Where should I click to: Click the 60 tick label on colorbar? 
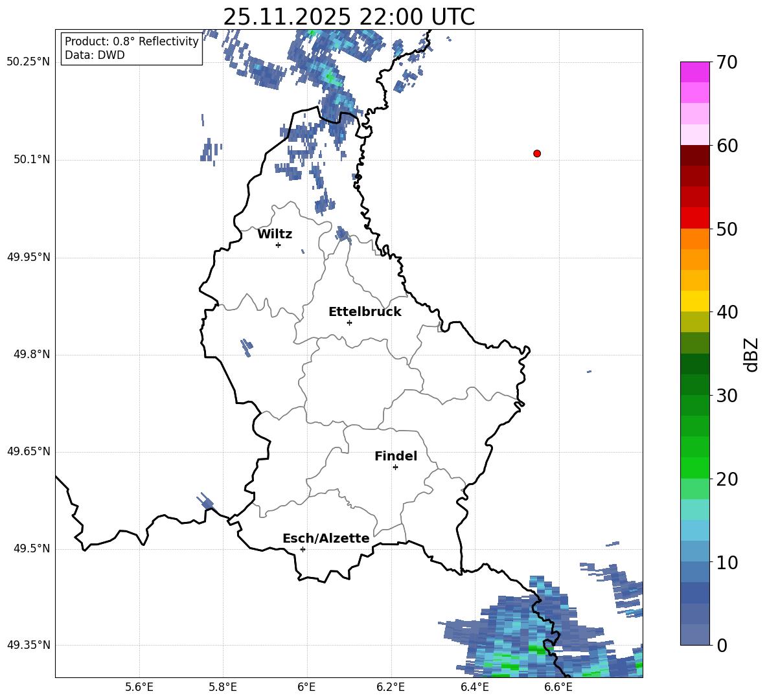[x=727, y=146]
